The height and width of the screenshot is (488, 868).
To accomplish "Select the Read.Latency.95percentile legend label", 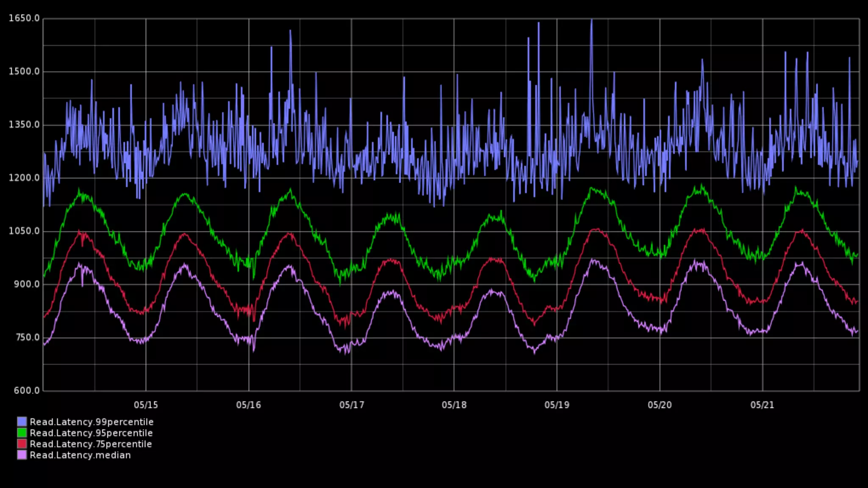I will pyautogui.click(x=91, y=433).
